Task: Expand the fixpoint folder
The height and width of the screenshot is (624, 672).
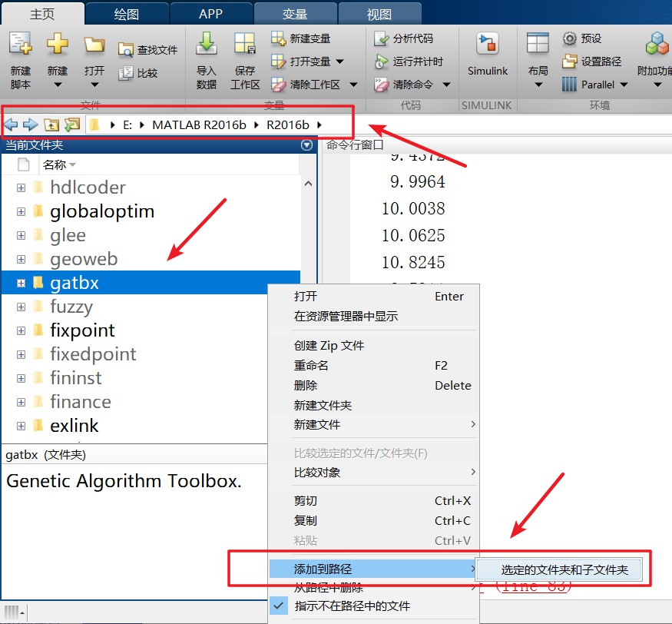Action: coord(21,330)
